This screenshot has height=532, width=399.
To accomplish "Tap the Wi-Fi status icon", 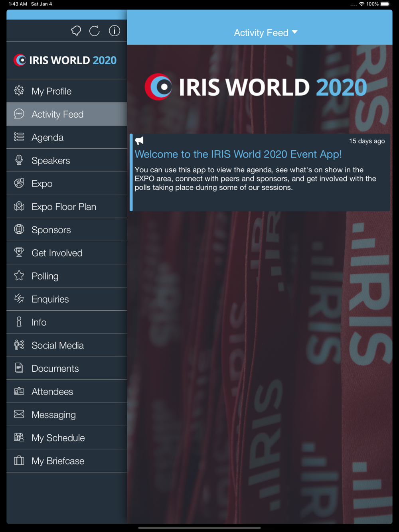I will coord(361,4).
